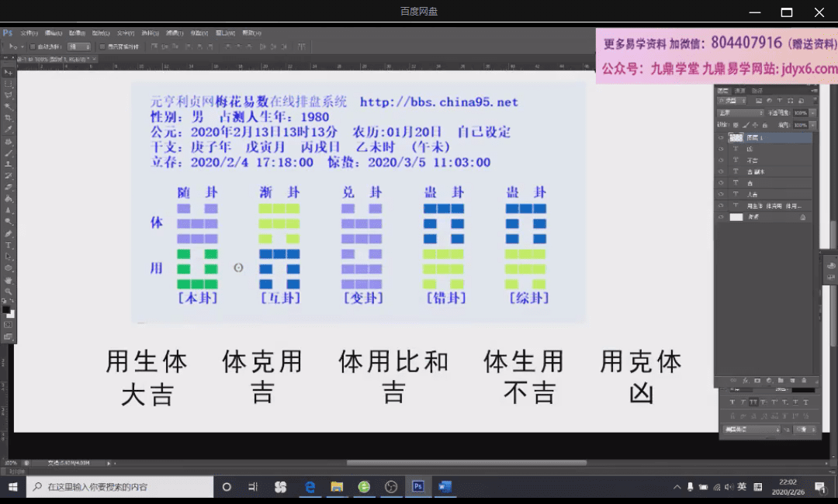The height and width of the screenshot is (504, 838).
Task: Enable the auto-select checkbox in options bar
Action: coord(32,47)
